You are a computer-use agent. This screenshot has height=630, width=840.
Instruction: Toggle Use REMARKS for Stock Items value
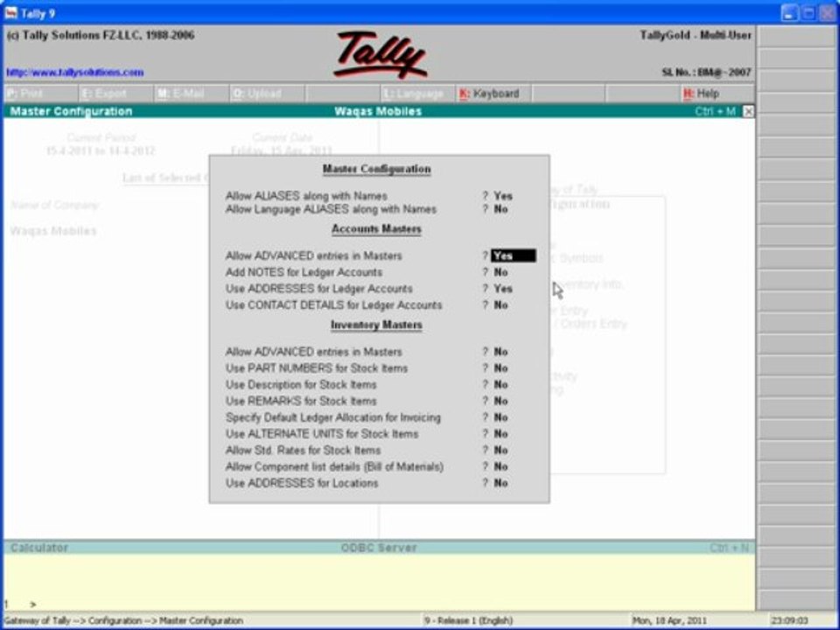pos(500,401)
